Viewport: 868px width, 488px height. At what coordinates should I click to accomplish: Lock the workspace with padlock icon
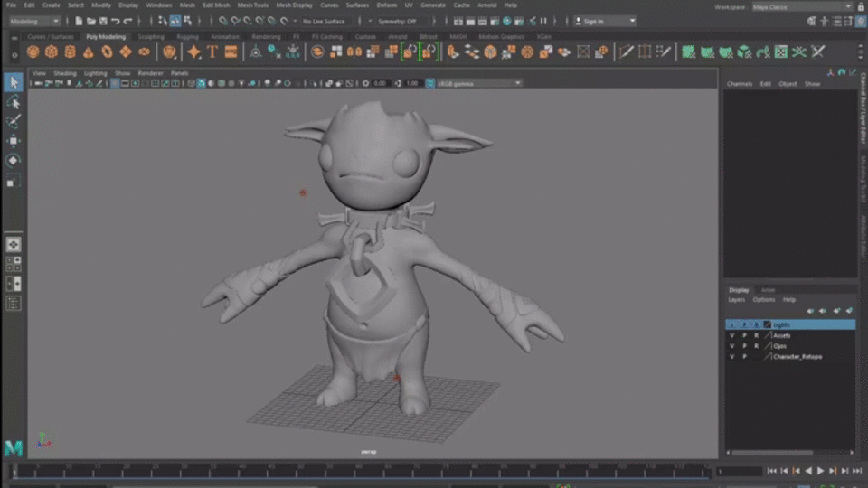click(x=861, y=6)
